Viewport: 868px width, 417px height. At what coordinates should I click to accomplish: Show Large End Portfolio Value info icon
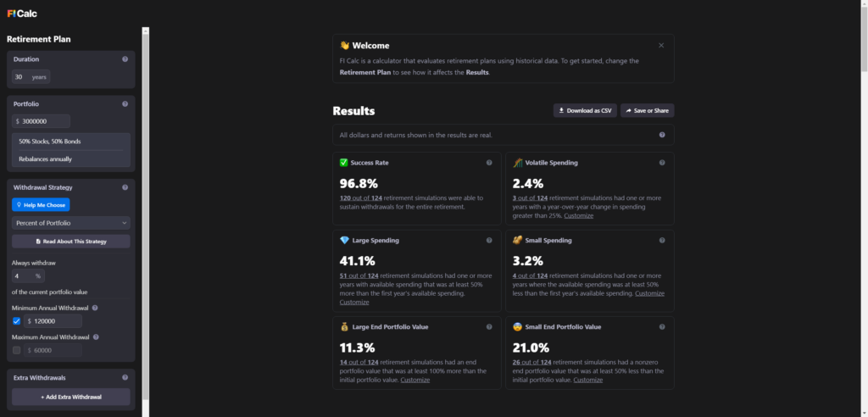pyautogui.click(x=489, y=326)
